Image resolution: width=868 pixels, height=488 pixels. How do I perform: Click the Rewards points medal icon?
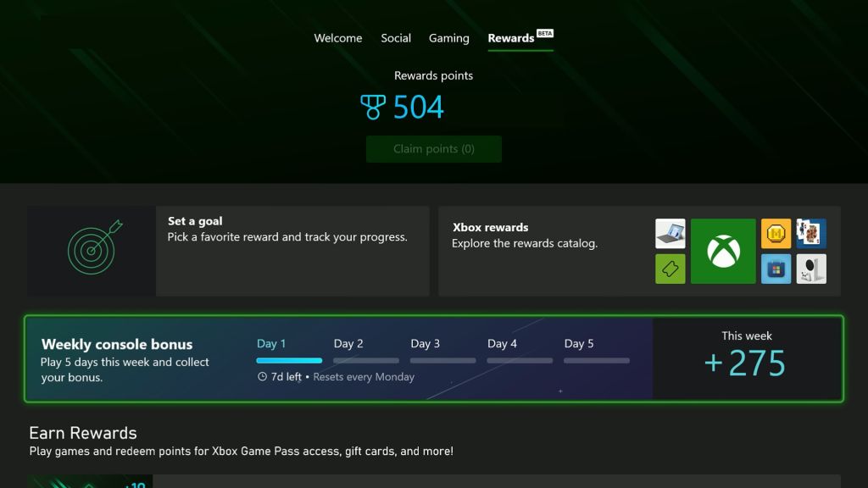click(373, 107)
